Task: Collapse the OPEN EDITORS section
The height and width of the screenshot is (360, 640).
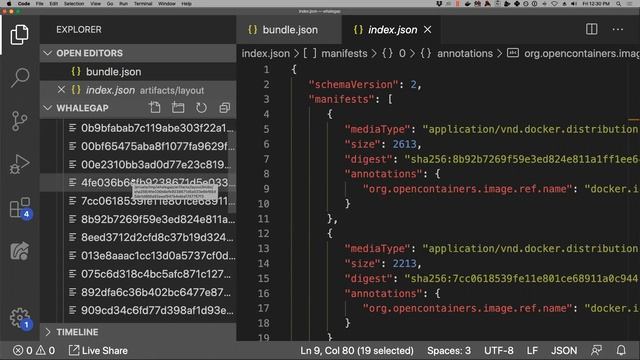Action: [x=48, y=53]
